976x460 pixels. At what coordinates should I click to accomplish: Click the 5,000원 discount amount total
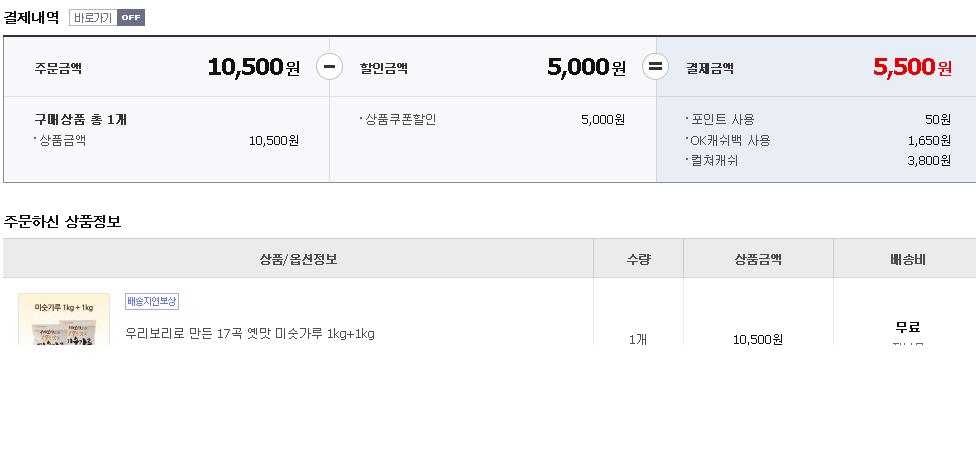[585, 67]
